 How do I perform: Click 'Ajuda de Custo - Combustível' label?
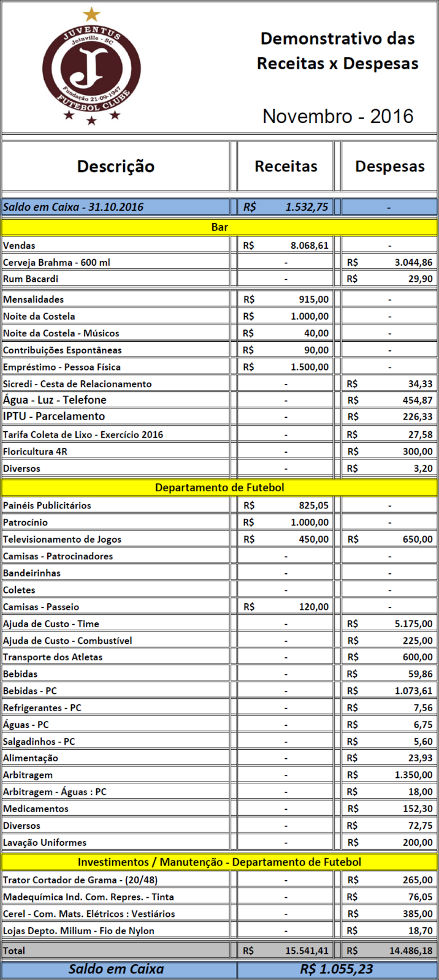click(67, 641)
